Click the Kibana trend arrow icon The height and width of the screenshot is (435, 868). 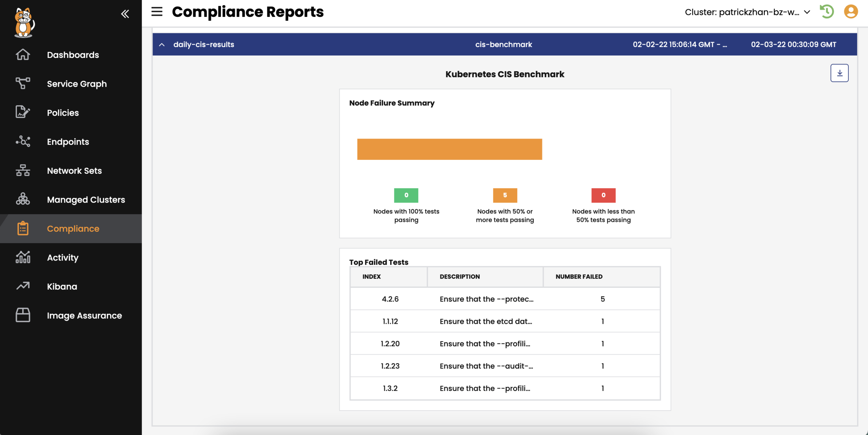pos(23,286)
